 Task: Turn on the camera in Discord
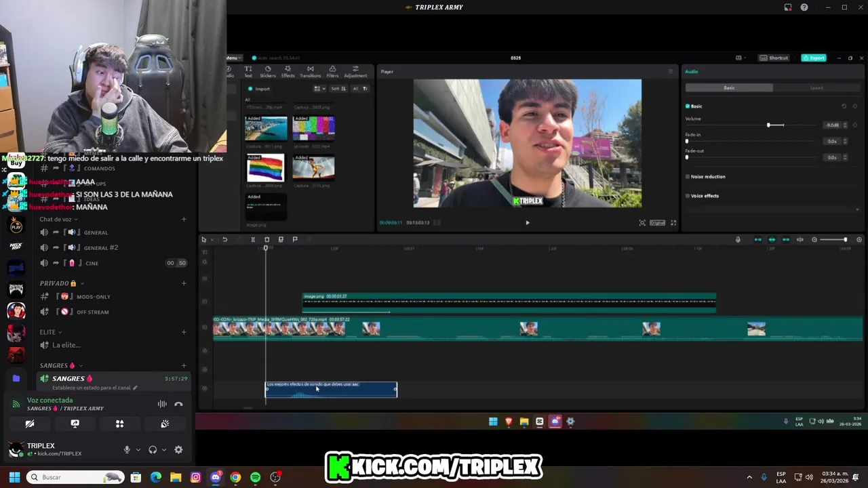(30, 424)
